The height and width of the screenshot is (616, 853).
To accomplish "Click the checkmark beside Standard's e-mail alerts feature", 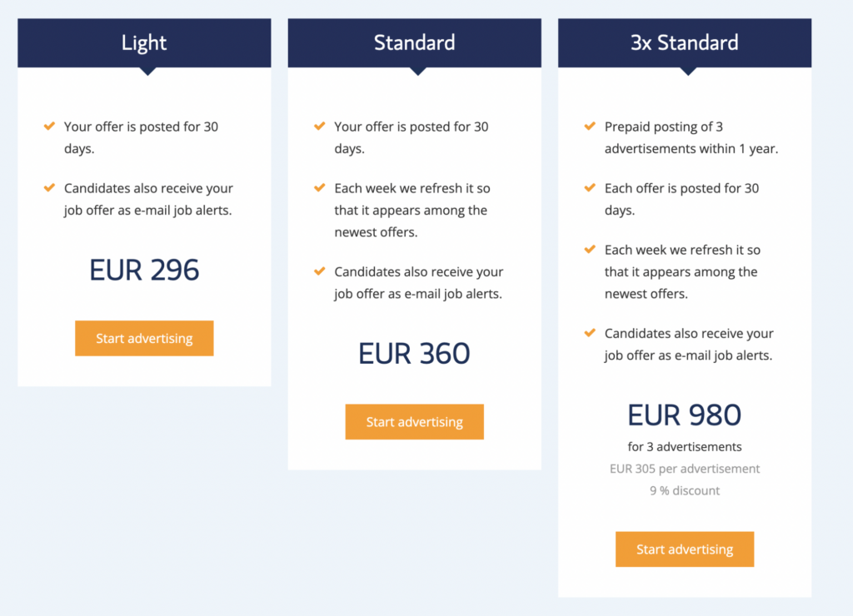I will [x=320, y=271].
